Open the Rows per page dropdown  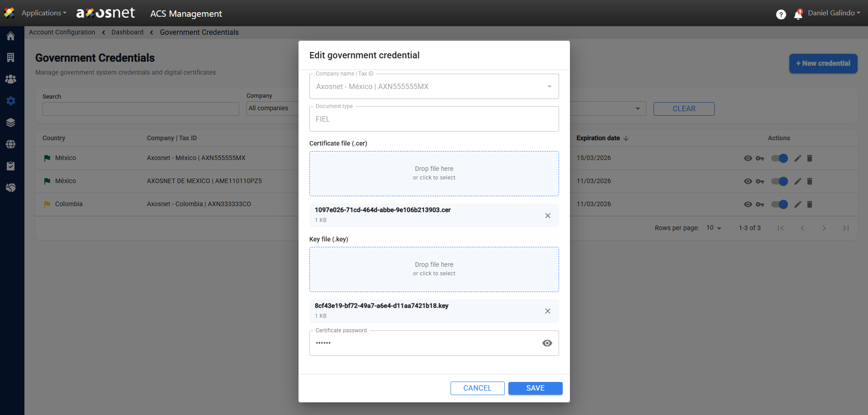(x=714, y=228)
